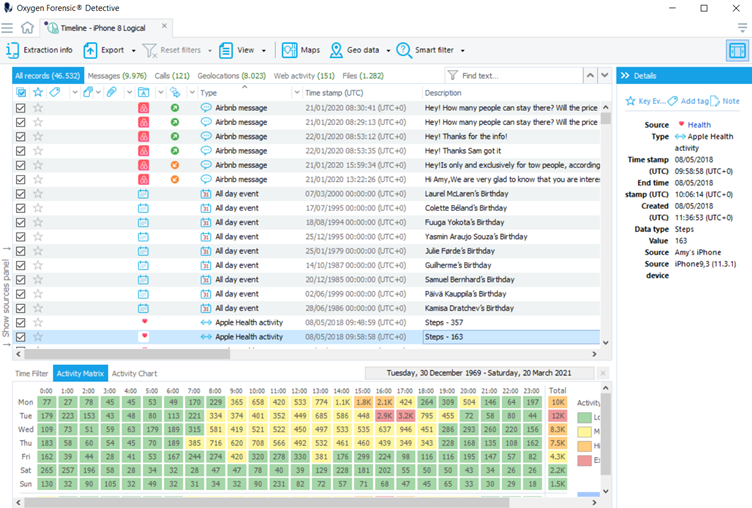
Task: Switch to the Time Filter tab
Action: 32,373
